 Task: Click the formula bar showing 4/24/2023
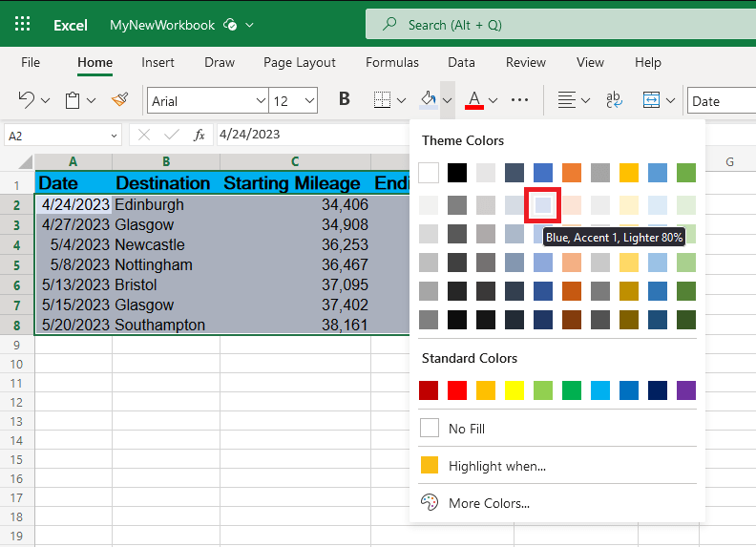[312, 135]
